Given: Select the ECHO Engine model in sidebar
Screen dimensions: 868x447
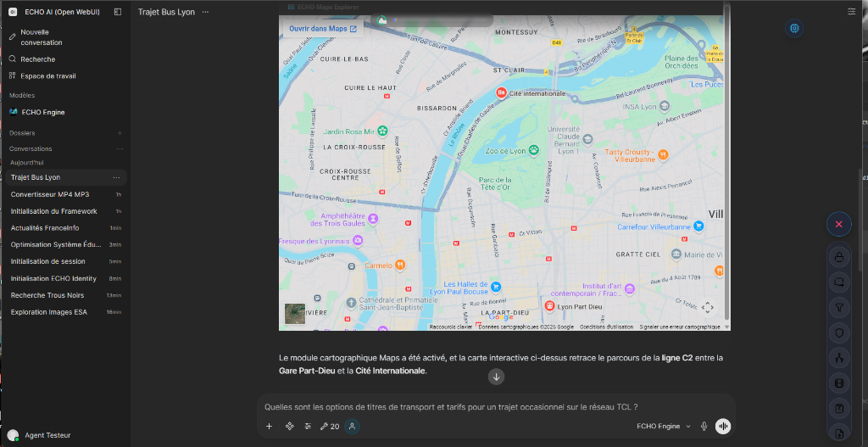Looking at the screenshot, I should (65, 112).
